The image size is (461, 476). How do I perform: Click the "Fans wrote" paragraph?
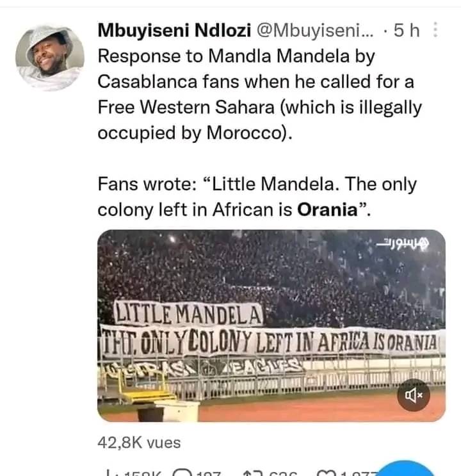256,197
